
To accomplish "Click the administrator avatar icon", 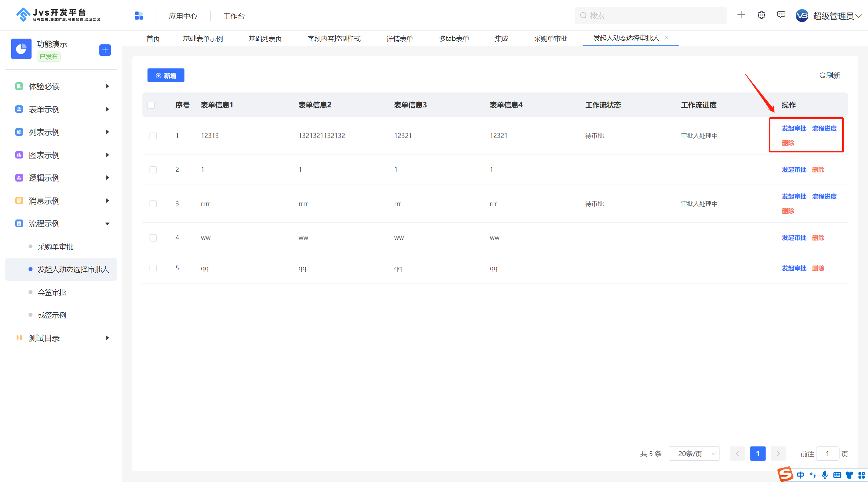I will click(802, 16).
